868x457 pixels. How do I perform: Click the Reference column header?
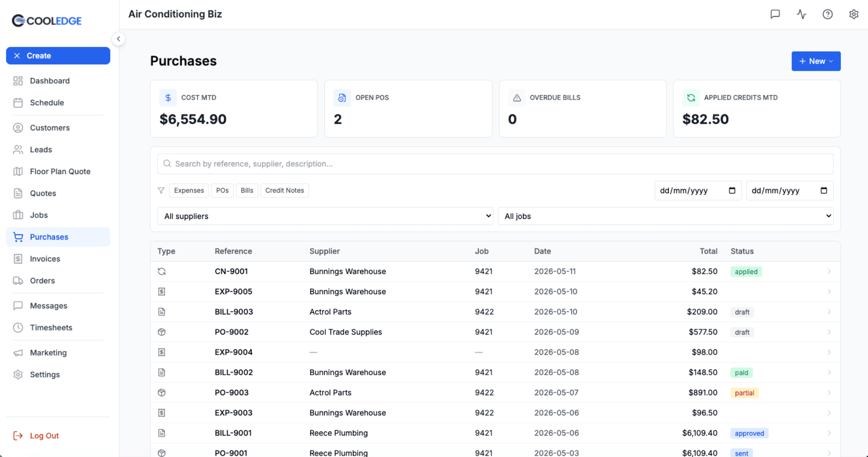click(233, 251)
